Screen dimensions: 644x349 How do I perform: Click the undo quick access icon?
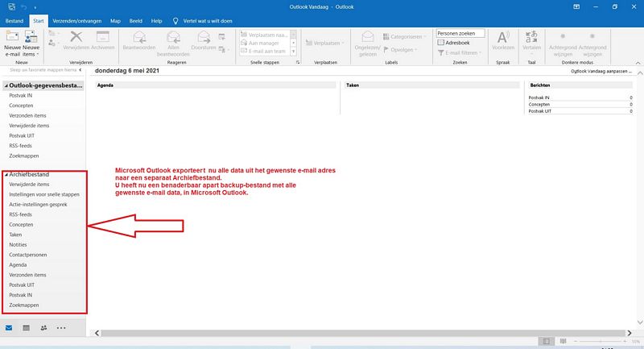point(24,7)
